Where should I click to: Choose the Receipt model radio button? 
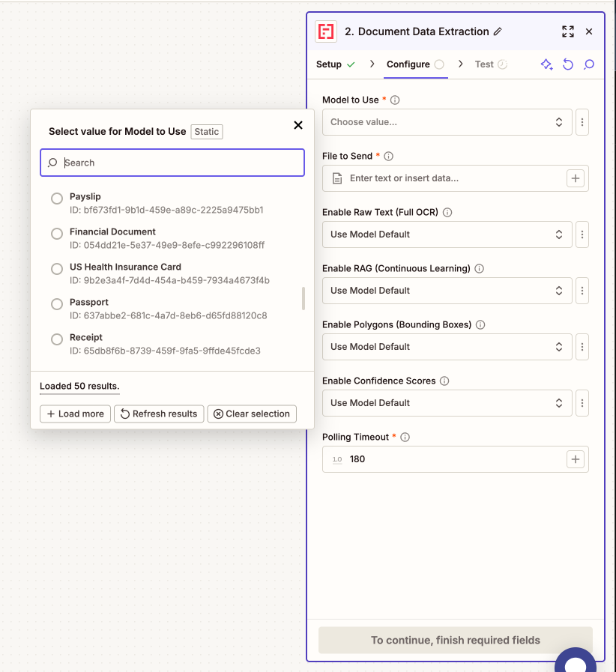(56, 339)
